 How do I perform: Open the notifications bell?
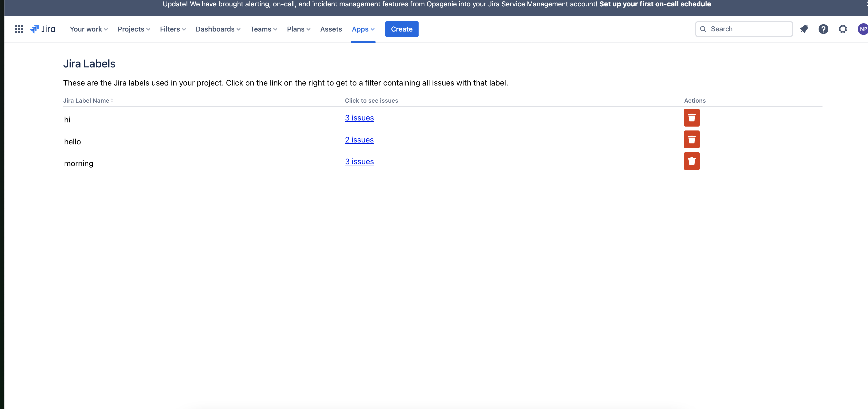(x=804, y=29)
